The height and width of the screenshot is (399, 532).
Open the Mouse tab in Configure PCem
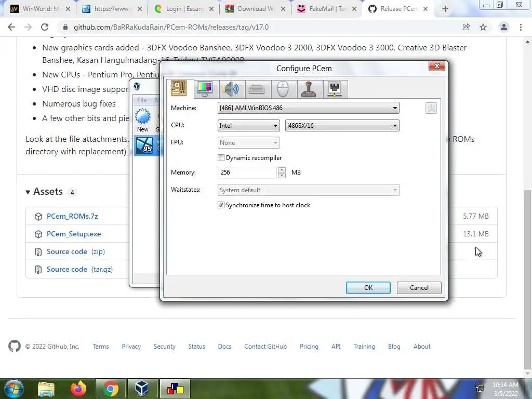tap(283, 89)
